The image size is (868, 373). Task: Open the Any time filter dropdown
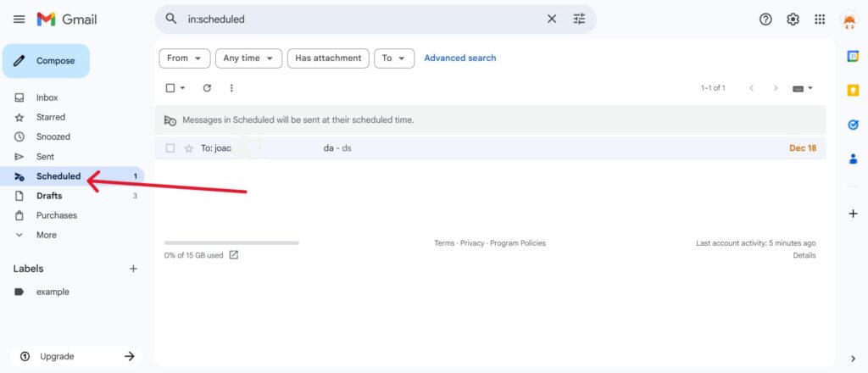(248, 58)
